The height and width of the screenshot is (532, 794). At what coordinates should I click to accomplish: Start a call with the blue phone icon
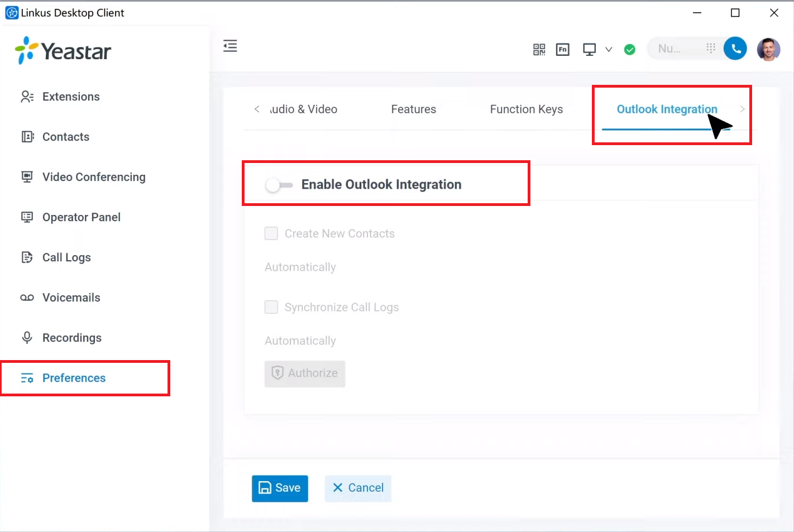click(x=735, y=48)
